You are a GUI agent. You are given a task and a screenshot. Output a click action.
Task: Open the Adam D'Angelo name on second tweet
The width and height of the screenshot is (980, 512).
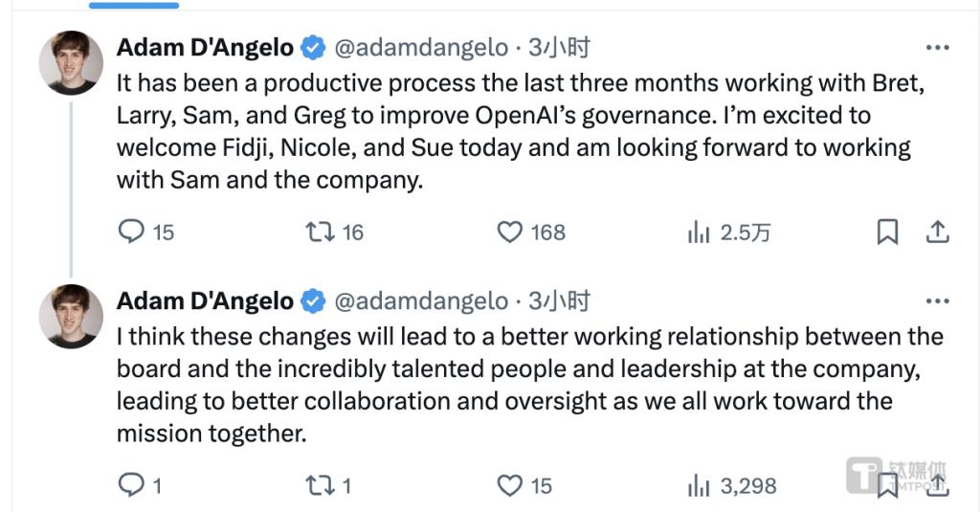pos(205,301)
